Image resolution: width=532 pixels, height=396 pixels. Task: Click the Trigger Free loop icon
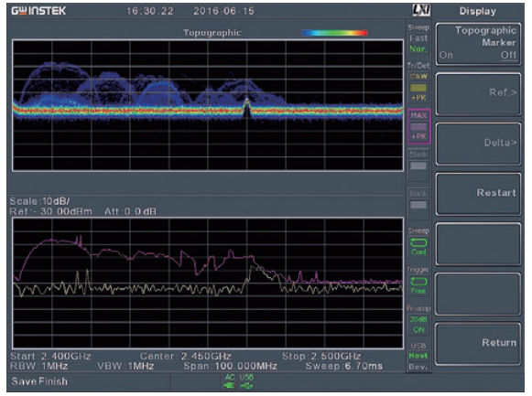(x=418, y=282)
